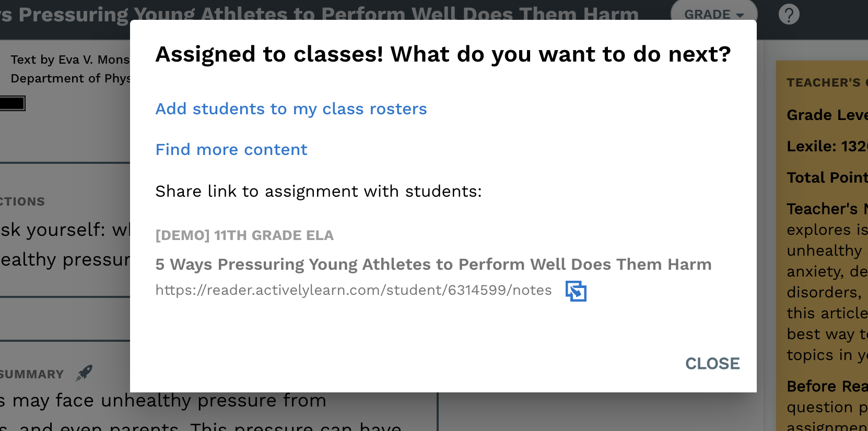The image size is (868, 431).
Task: Open help via the question mark icon
Action: 789,14
